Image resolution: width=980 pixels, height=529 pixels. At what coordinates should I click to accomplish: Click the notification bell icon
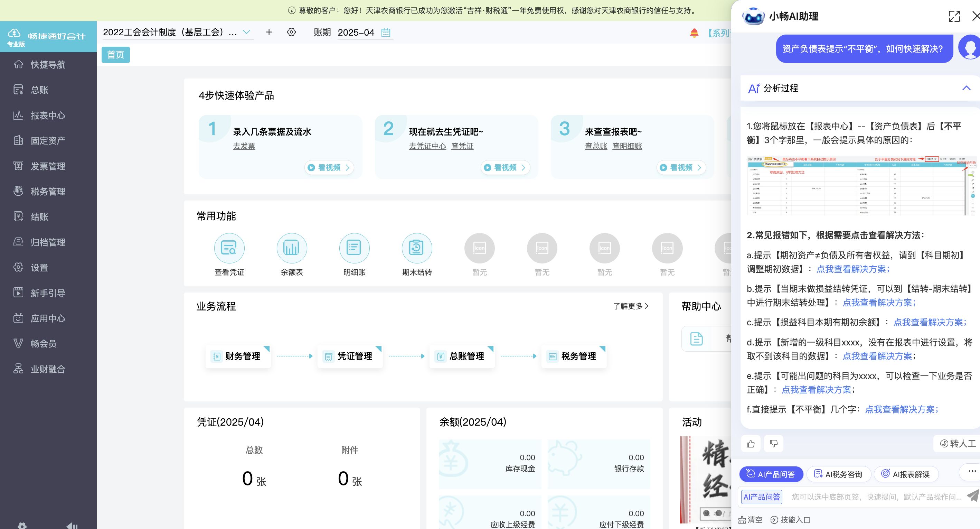point(694,33)
